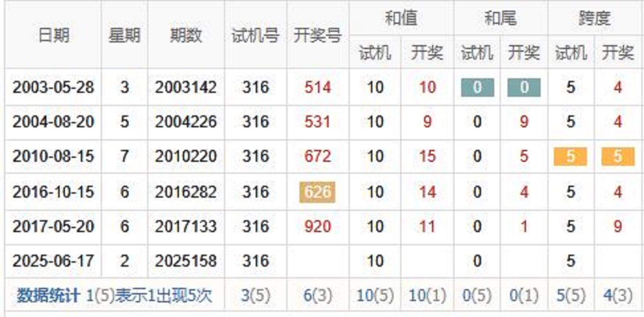
Task: Click 试机号 316 in 2025-06-17 row
Action: 255,261
